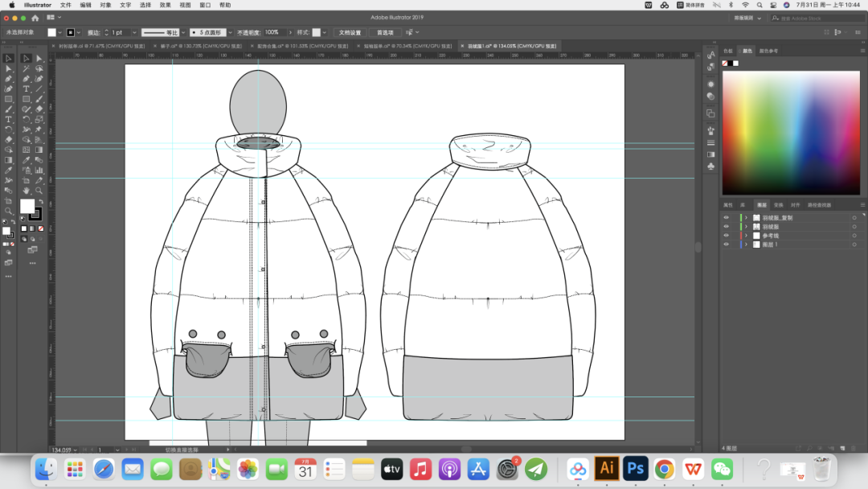Click the 首选项 button
The width and height of the screenshot is (868, 489).
(x=385, y=32)
